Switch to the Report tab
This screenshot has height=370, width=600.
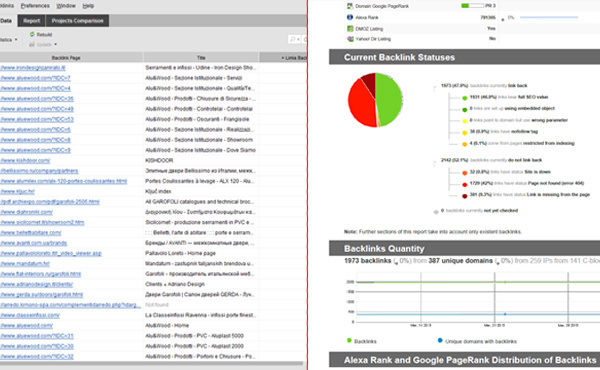point(31,21)
